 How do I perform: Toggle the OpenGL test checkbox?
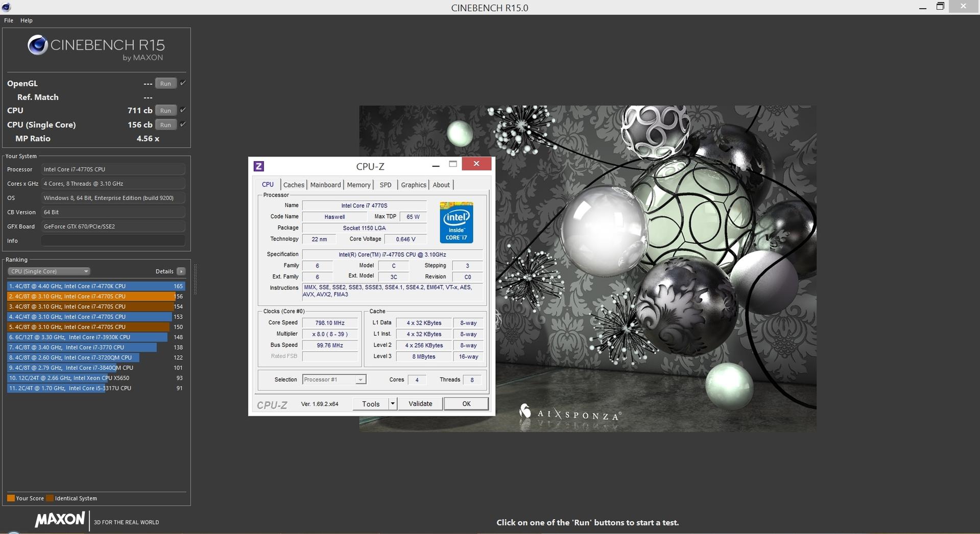(183, 83)
